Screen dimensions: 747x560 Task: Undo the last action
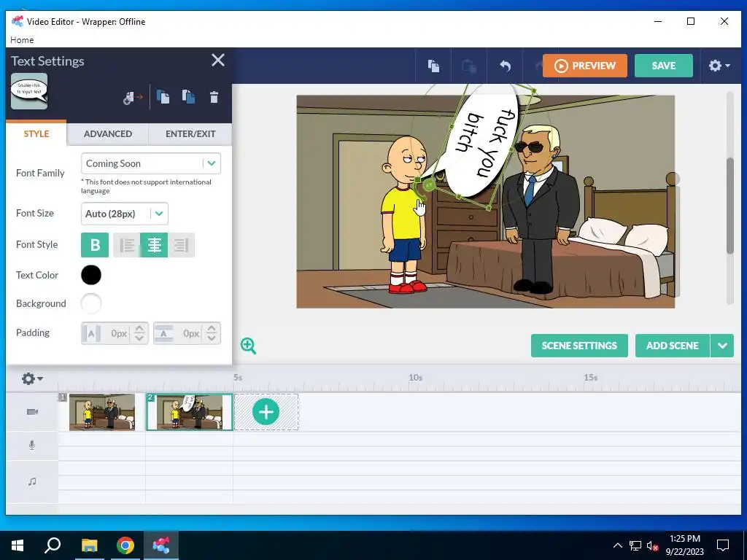coord(506,66)
